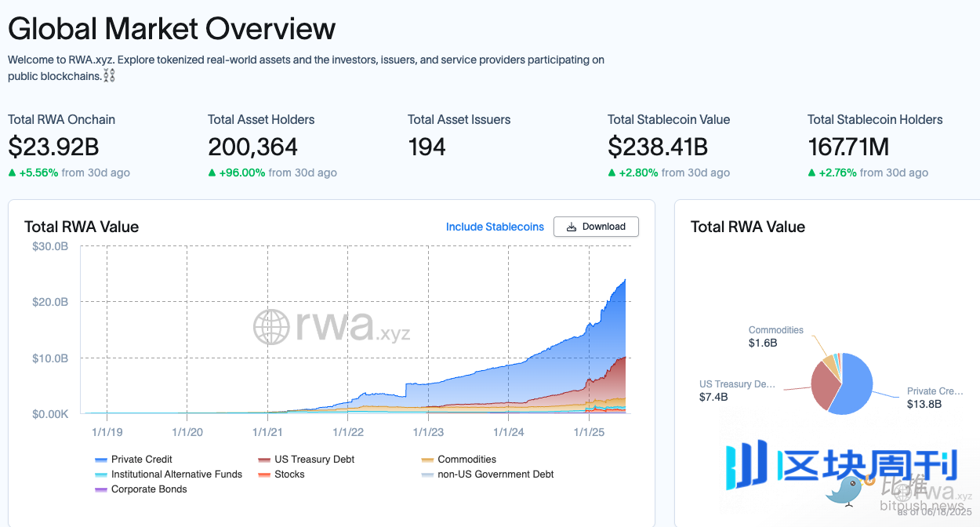Click the rwa.xyz globe watermark icon
980x527 pixels.
pyautogui.click(x=271, y=327)
